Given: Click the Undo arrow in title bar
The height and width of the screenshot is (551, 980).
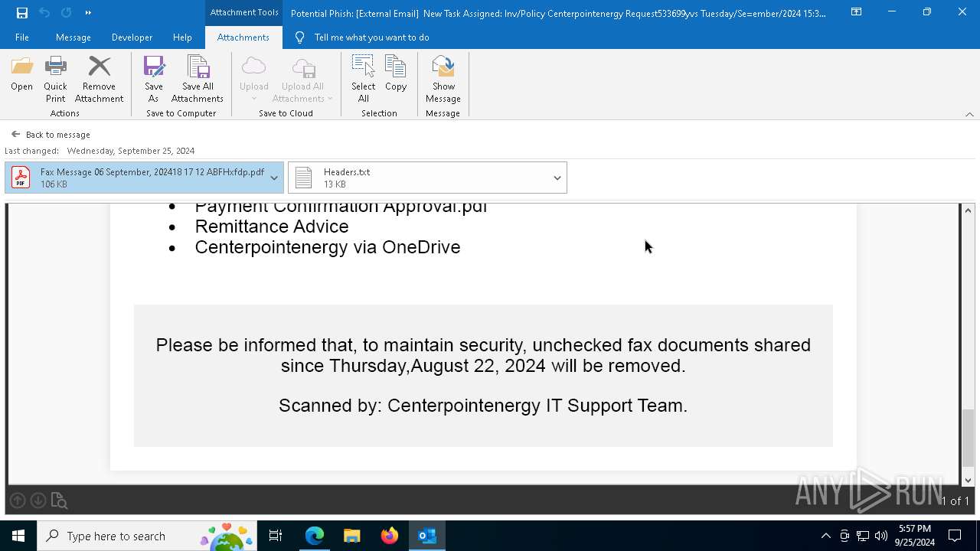Looking at the screenshot, I should tap(44, 12).
